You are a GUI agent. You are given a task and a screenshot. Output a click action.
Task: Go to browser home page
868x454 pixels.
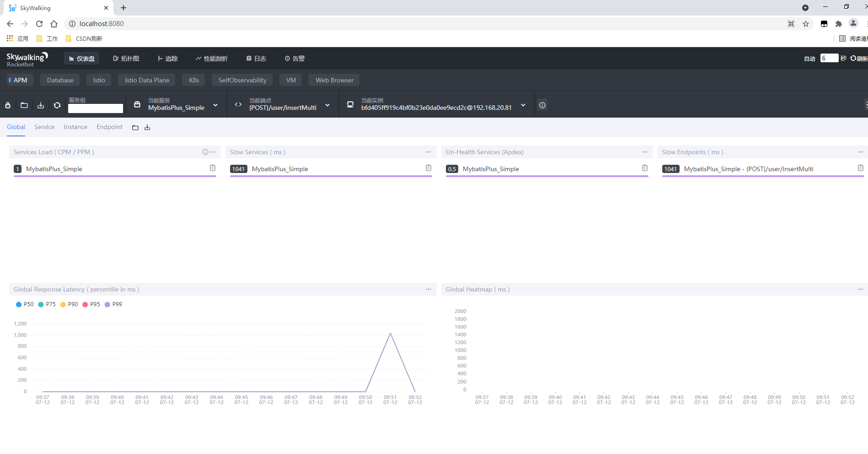point(54,24)
